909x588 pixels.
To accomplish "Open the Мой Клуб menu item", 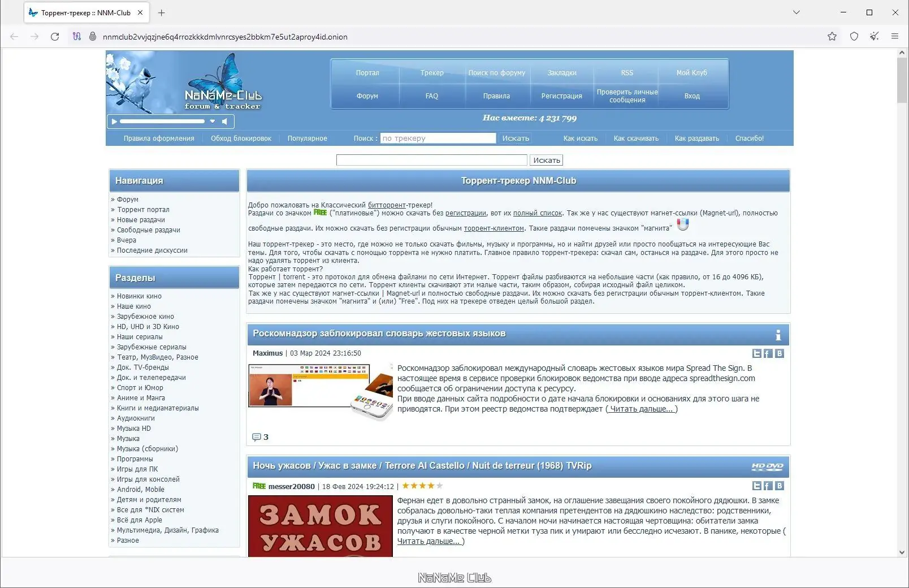I will point(691,72).
